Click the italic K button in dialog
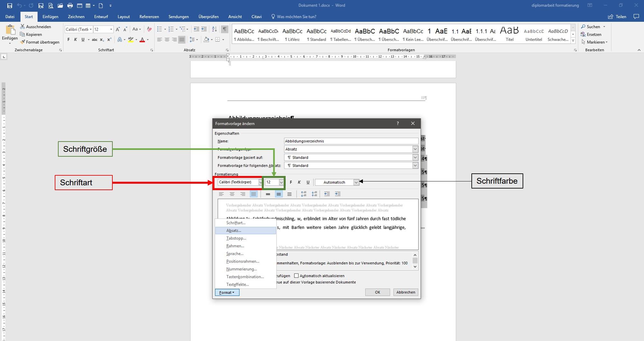Image resolution: width=644 pixels, height=341 pixels. (x=299, y=182)
